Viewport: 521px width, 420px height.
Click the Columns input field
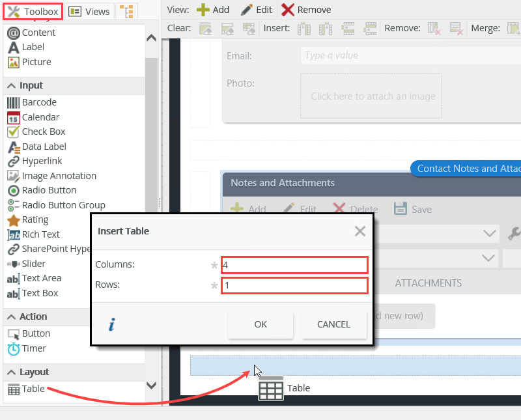click(x=294, y=264)
